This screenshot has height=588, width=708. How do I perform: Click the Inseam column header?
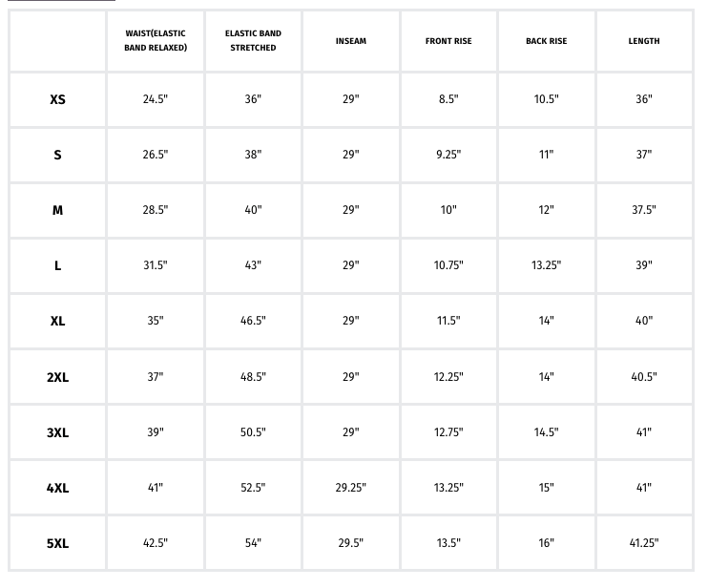point(350,41)
